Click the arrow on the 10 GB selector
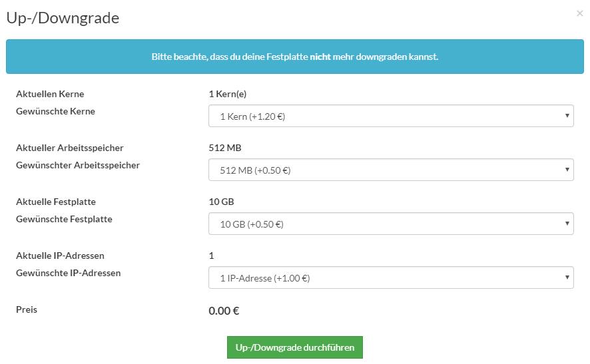The width and height of the screenshot is (590, 364). tap(567, 224)
